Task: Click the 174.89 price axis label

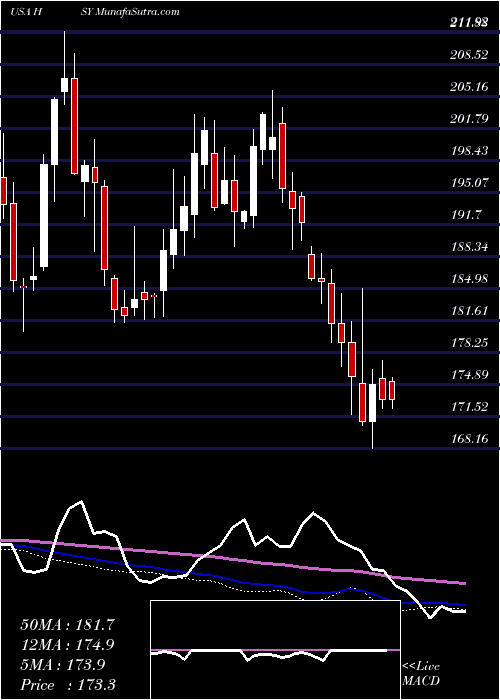Action: pos(469,375)
